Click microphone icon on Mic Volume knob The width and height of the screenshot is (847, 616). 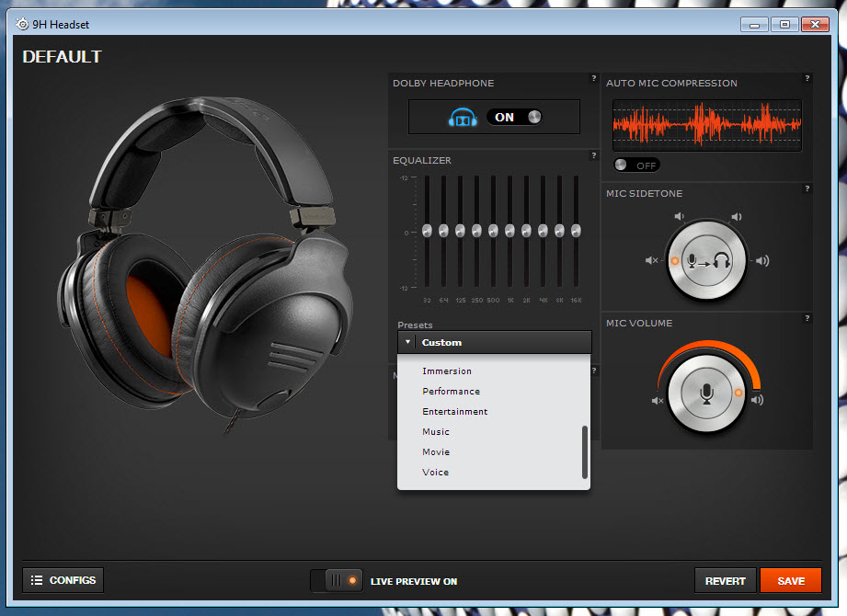[706, 394]
